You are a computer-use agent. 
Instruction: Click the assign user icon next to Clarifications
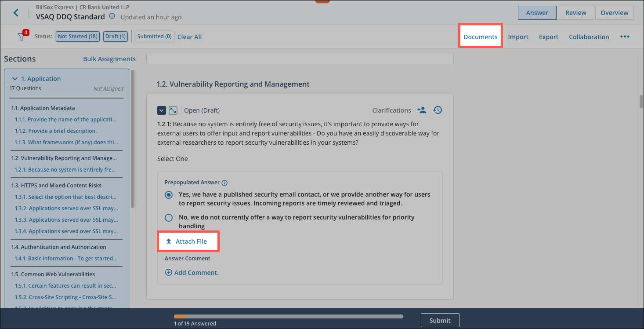pos(421,110)
